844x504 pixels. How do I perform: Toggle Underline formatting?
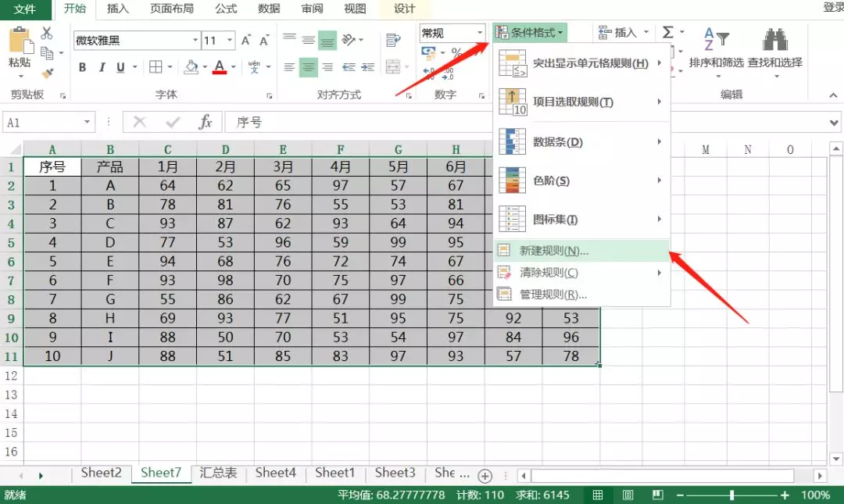tap(120, 67)
